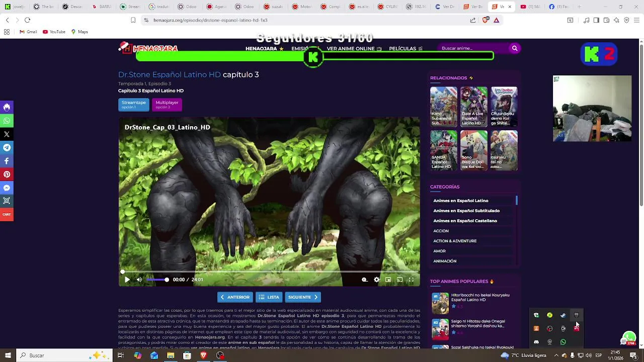644x362 pixels.
Task: Open the red CHAT sidebar button
Action: coord(7,214)
